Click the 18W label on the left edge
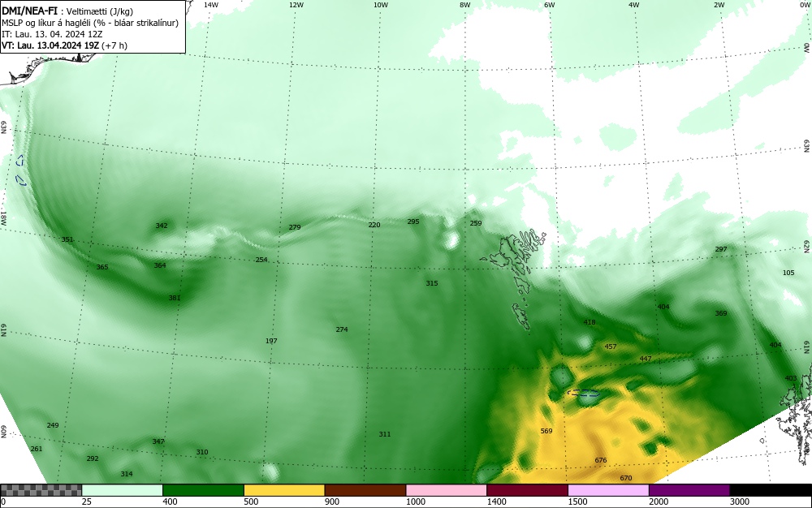This screenshot has height=508, width=812. pos(3,217)
